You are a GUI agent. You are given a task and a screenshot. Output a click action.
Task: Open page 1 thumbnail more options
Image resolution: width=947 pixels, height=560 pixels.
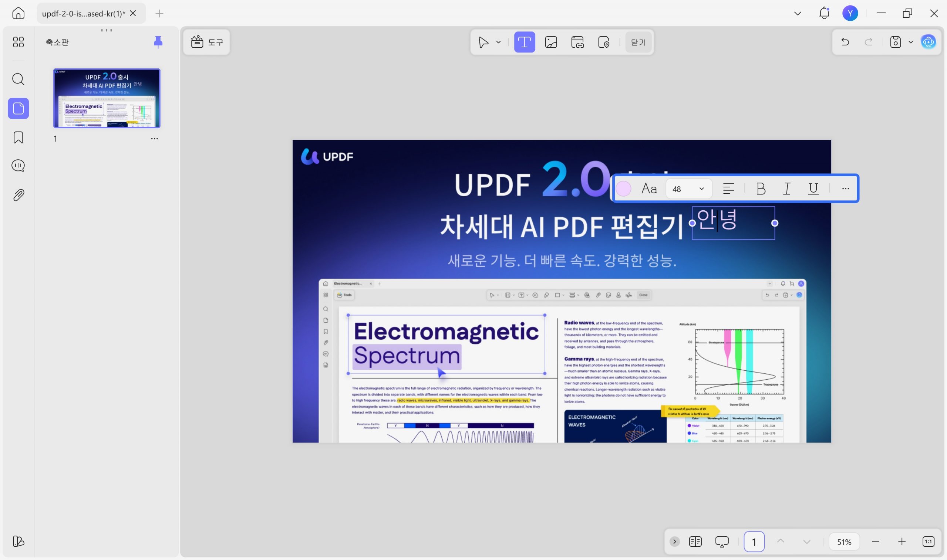tap(154, 139)
